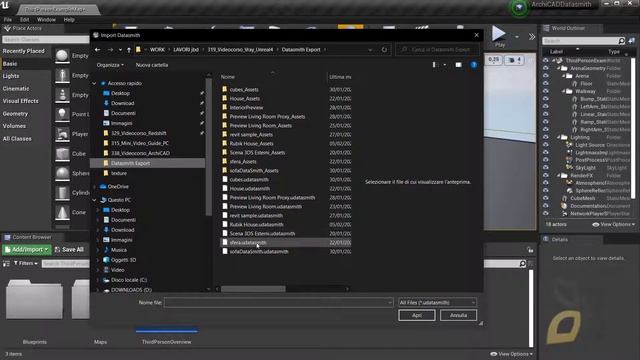The height and width of the screenshot is (360, 640).
Task: Open the All Files (*.udatasmith) filter dropdown
Action: tap(437, 302)
